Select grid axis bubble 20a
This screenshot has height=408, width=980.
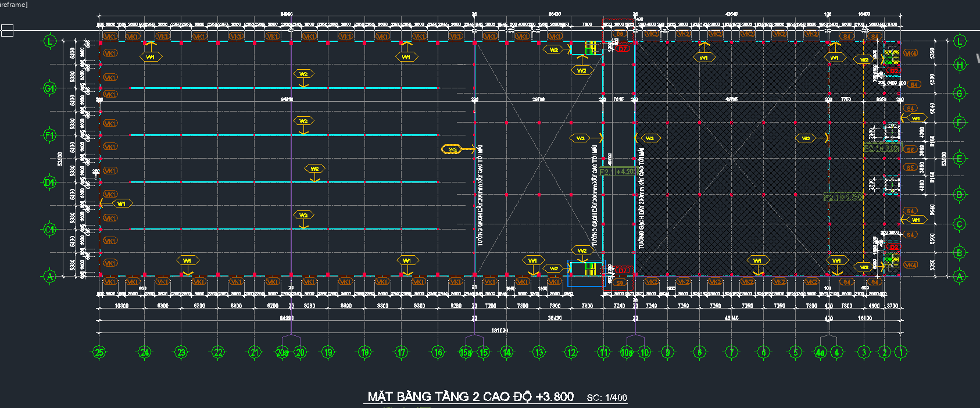[x=282, y=352]
